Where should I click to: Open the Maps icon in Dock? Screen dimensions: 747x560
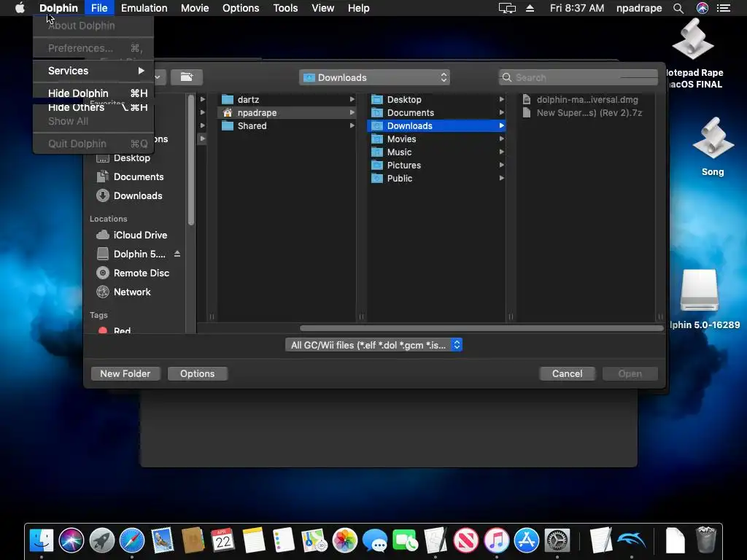(314, 540)
